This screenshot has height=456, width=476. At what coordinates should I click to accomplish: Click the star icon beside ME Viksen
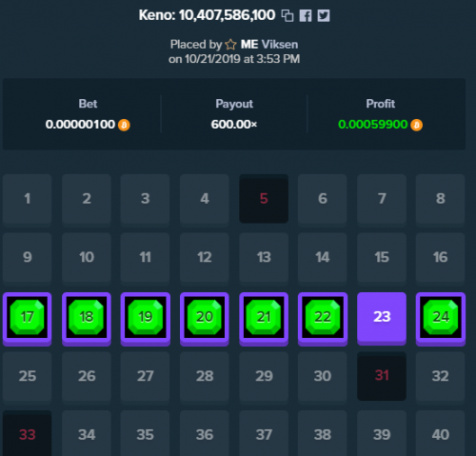(x=230, y=45)
